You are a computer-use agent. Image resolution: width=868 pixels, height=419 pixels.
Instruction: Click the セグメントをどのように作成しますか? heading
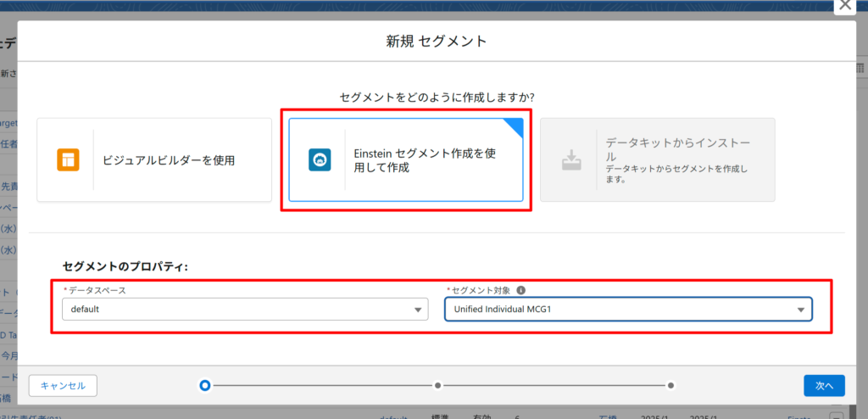point(437,97)
